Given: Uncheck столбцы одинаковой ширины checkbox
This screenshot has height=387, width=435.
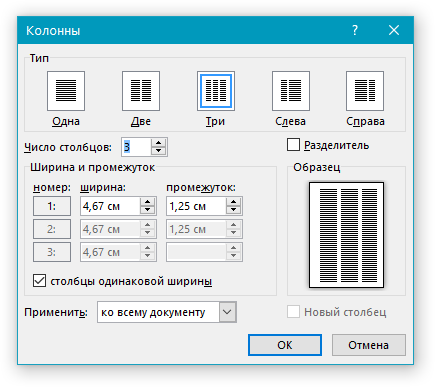Looking at the screenshot, I should (x=39, y=281).
